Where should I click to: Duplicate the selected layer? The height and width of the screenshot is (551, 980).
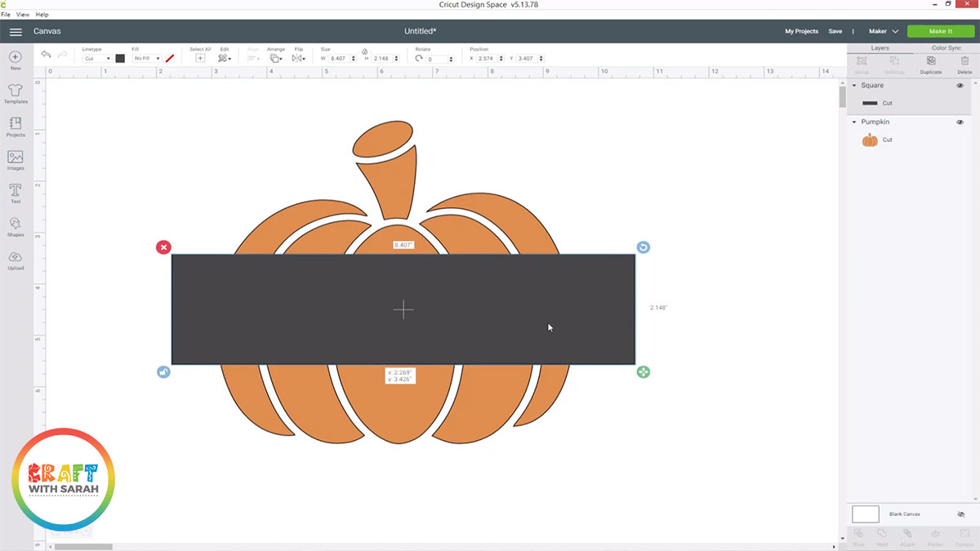click(930, 66)
